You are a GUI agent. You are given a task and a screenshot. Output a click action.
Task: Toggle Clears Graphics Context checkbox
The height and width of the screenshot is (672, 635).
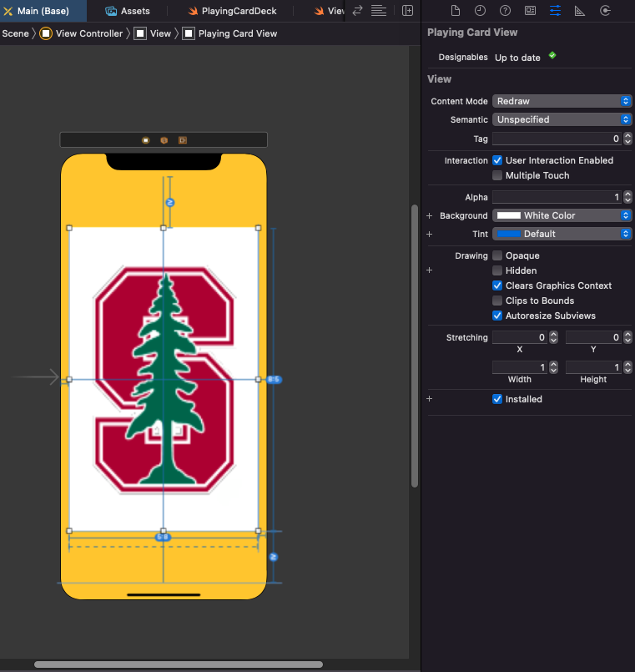coord(497,285)
